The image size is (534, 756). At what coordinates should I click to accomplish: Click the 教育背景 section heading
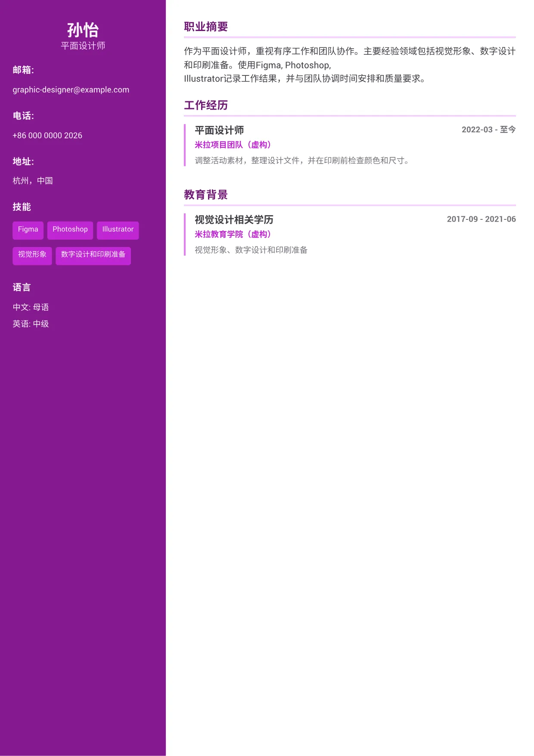pyautogui.click(x=206, y=195)
